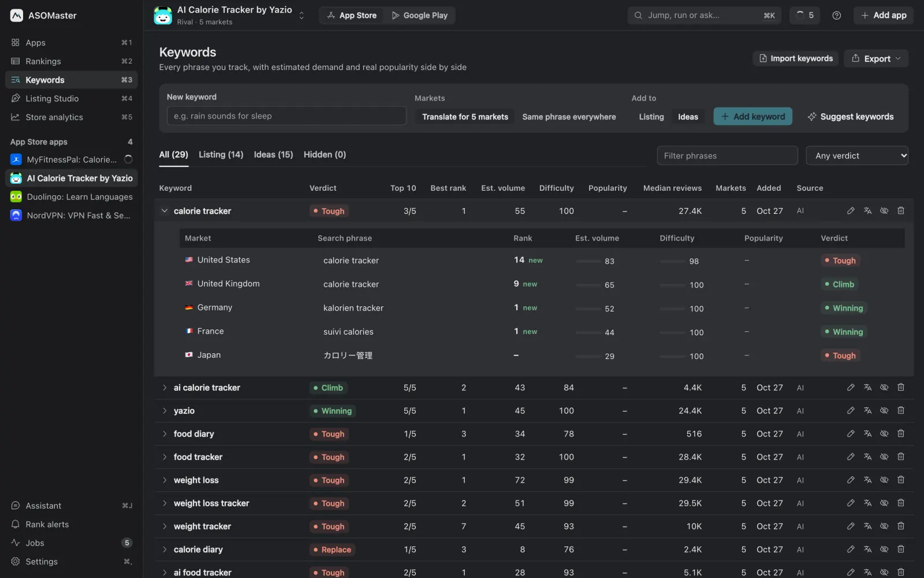This screenshot has width=924, height=578.
Task: Click the Store analytics chart icon
Action: (16, 117)
